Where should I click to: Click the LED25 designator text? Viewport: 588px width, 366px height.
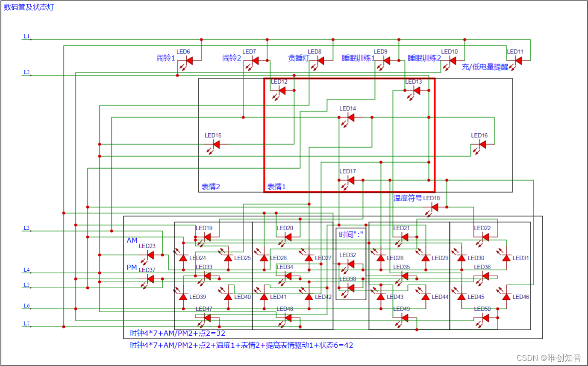pos(242,258)
